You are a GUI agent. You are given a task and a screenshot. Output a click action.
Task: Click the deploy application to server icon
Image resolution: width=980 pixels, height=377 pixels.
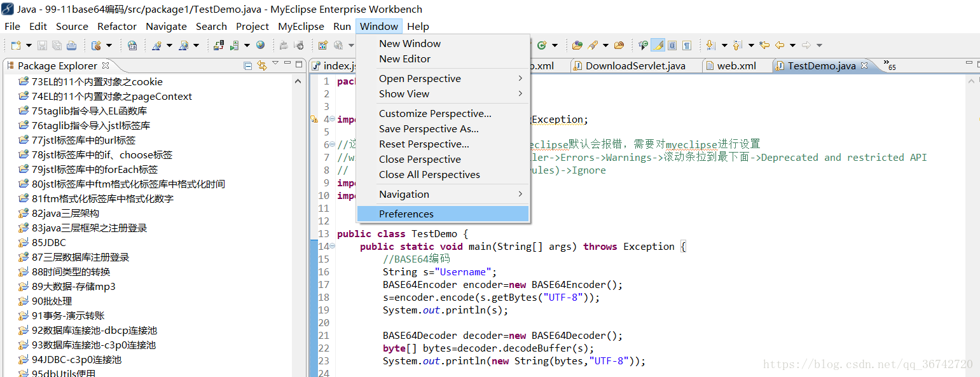219,45
